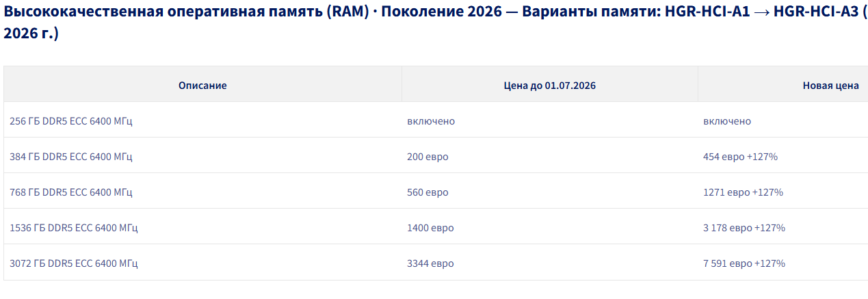
Task: Click the 3 178 евро +127% new price
Action: click(x=744, y=228)
